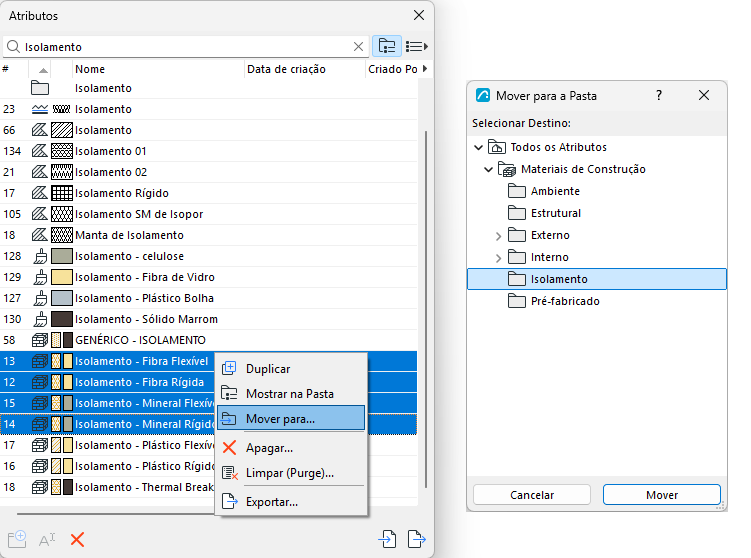
Task: Click surface icon of Isolamento - Plástico Bolha
Action: click(x=40, y=298)
